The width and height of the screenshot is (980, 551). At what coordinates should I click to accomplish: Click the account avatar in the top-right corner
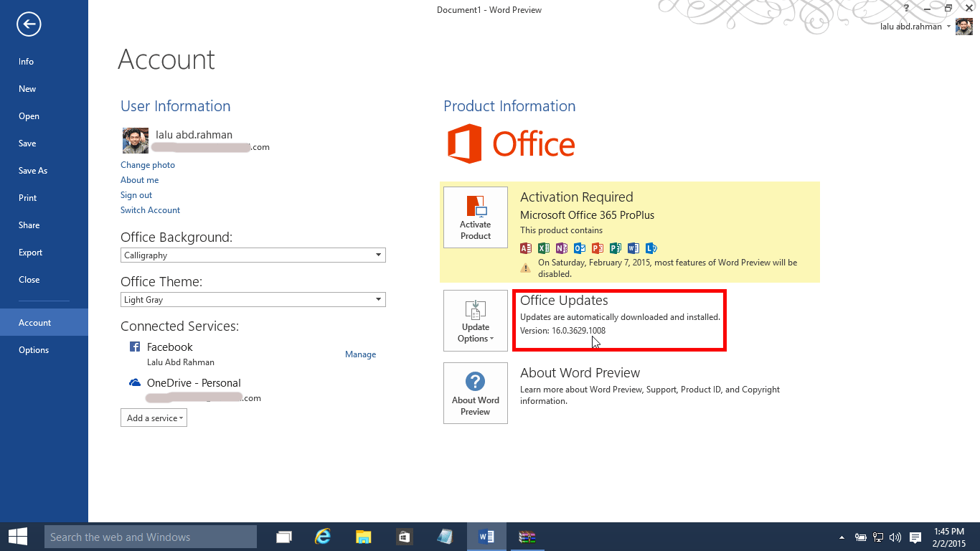point(964,27)
